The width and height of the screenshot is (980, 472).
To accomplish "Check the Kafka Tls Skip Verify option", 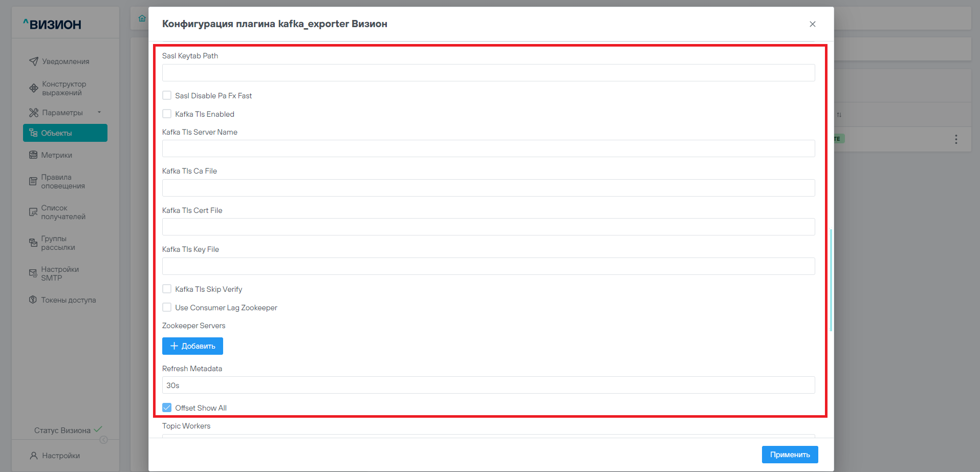I will (167, 289).
